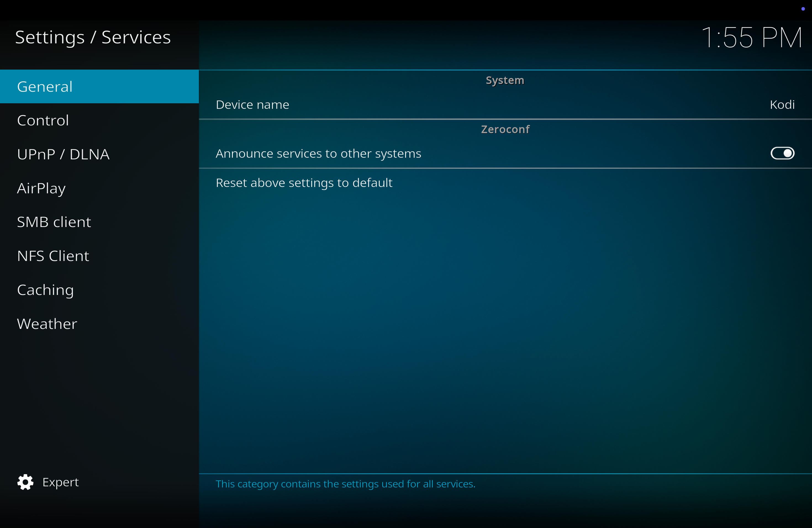Click the Zeroconf section header
Viewport: 812px width, 528px height.
pyautogui.click(x=505, y=129)
